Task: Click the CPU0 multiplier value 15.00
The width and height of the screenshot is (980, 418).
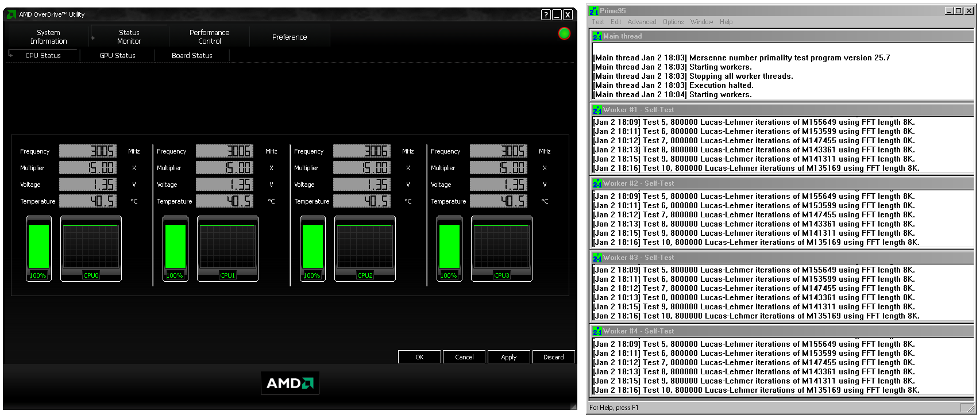Action: coord(88,168)
